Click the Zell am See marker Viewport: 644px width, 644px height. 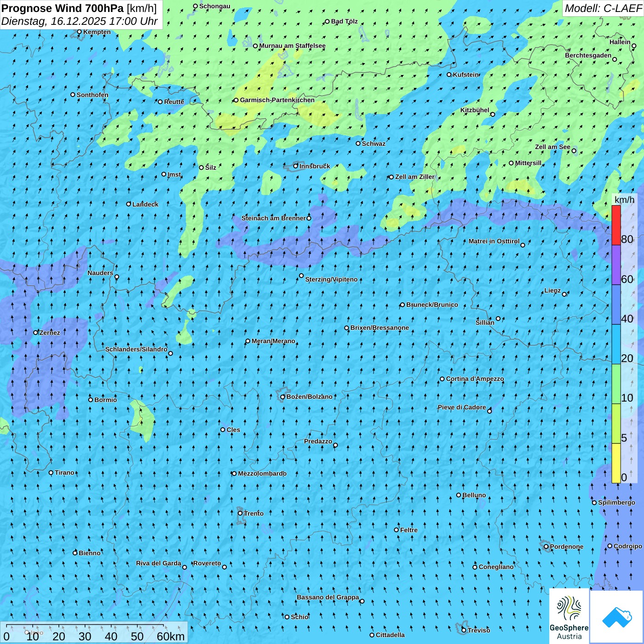coord(574,151)
